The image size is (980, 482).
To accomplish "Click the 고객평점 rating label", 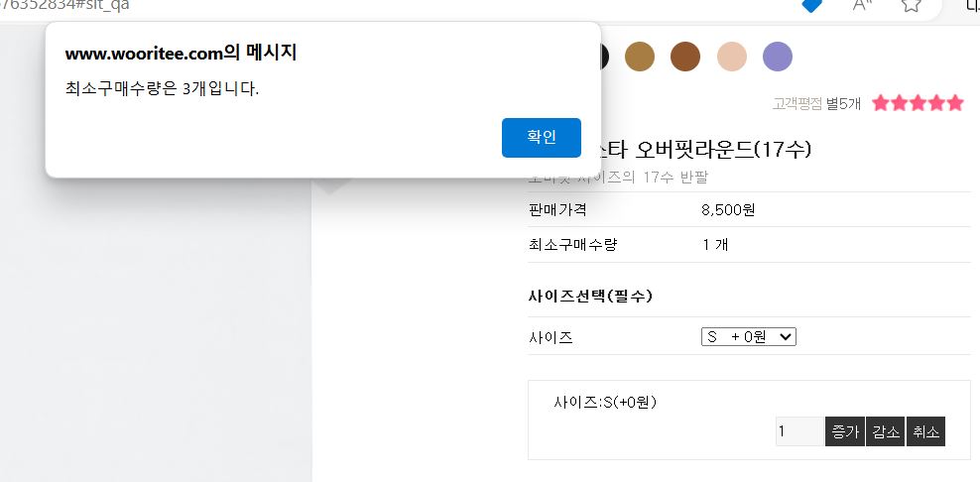I will pos(796,104).
